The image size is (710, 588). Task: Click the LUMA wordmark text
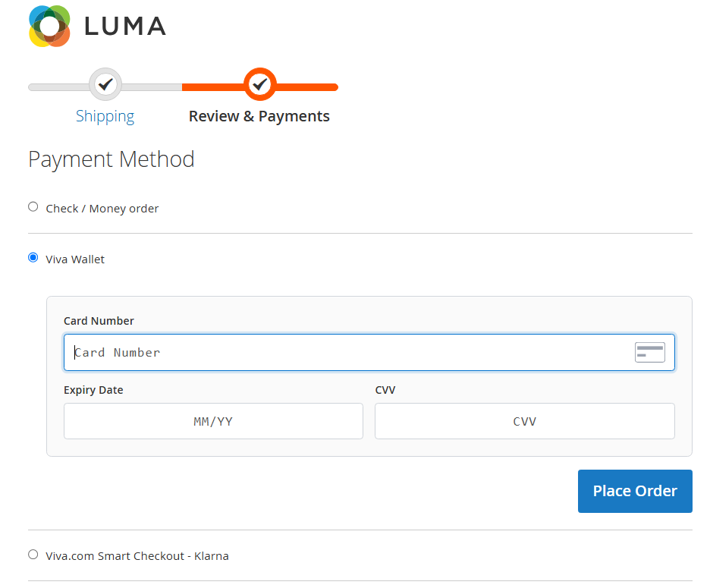[x=125, y=27]
